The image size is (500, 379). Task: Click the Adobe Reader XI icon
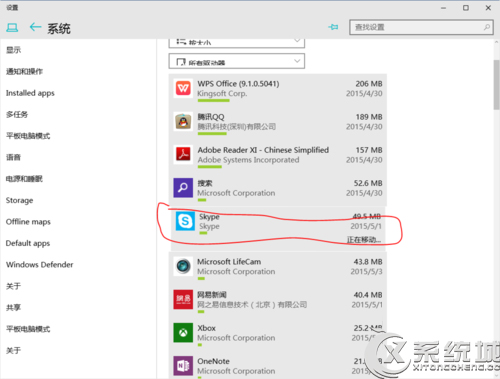(183, 154)
